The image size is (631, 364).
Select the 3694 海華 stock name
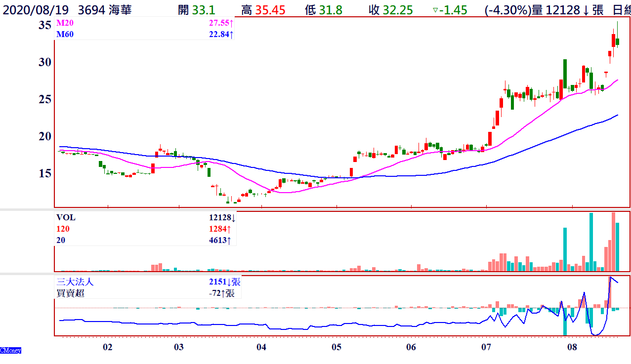point(105,10)
